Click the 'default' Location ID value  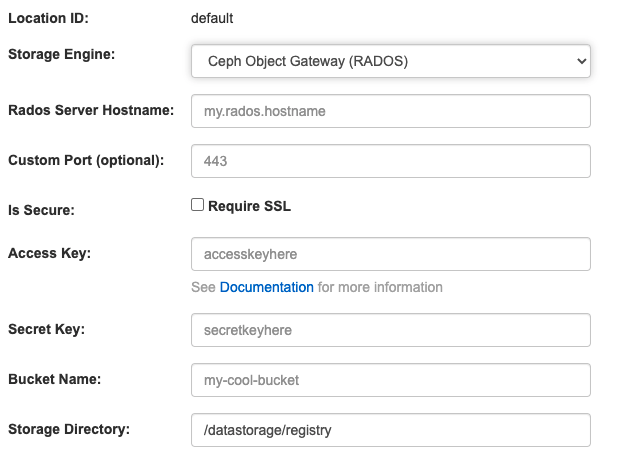coord(212,18)
